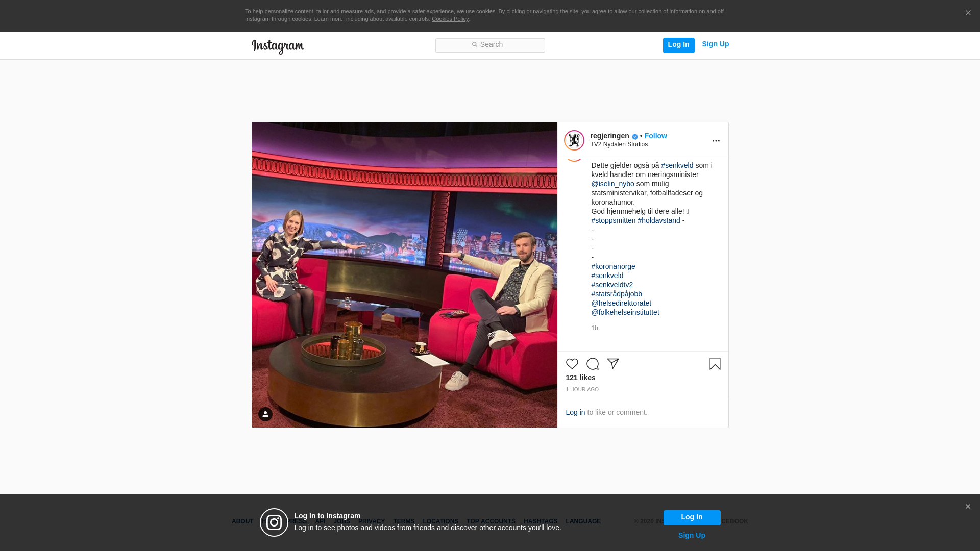Open LOCATIONS footer link
Image resolution: width=980 pixels, height=551 pixels.
(x=440, y=521)
